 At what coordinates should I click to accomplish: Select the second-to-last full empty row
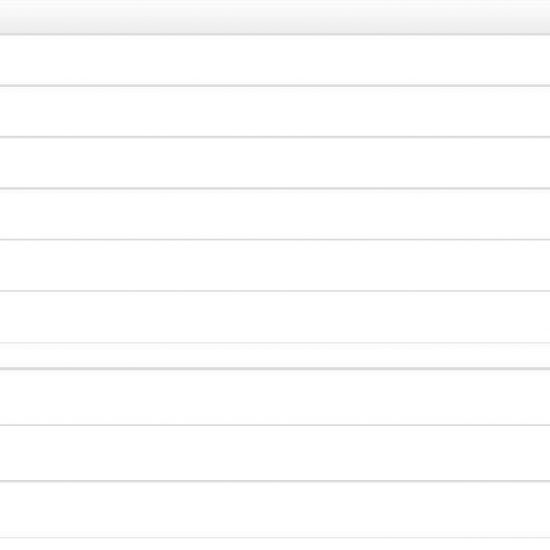(x=275, y=453)
